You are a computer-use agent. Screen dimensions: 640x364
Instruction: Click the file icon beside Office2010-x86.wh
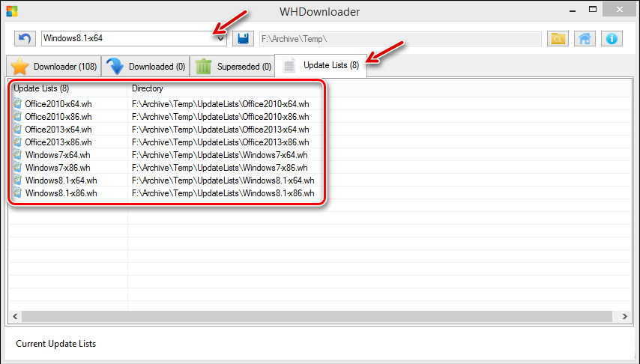17,116
